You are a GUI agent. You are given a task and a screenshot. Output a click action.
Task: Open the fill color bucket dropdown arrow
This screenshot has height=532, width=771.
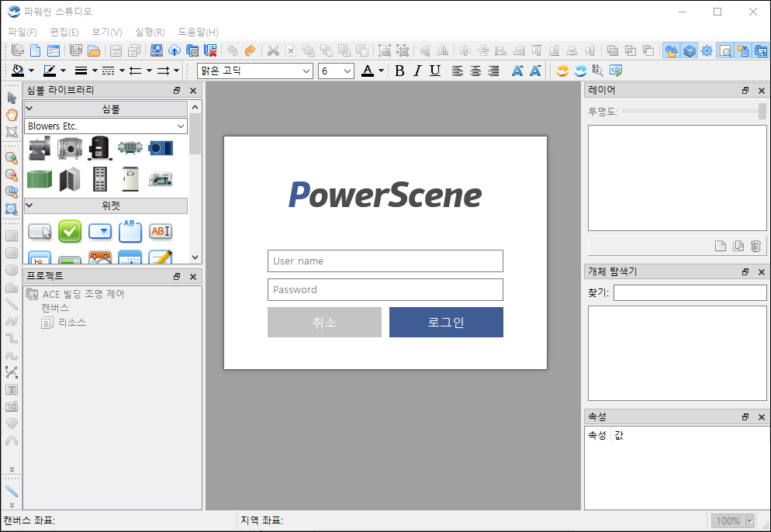(x=31, y=71)
